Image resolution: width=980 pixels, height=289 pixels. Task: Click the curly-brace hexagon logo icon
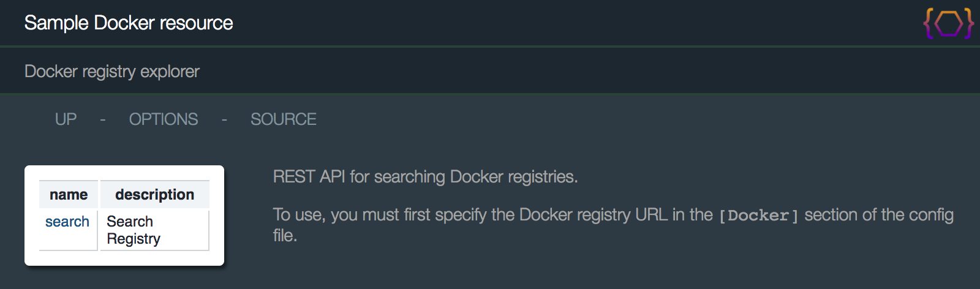pos(949,23)
